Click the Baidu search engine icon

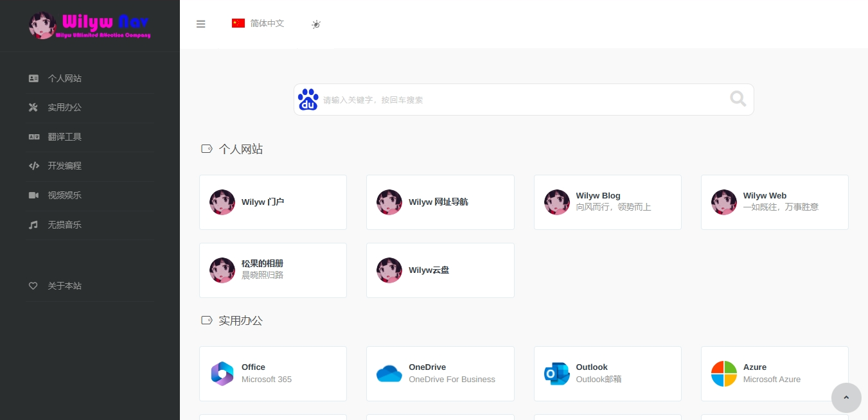[x=308, y=100]
